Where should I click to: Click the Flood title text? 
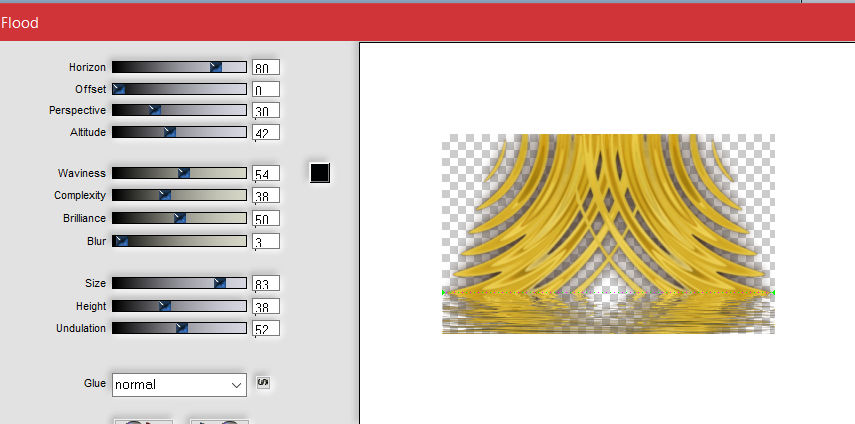point(20,23)
